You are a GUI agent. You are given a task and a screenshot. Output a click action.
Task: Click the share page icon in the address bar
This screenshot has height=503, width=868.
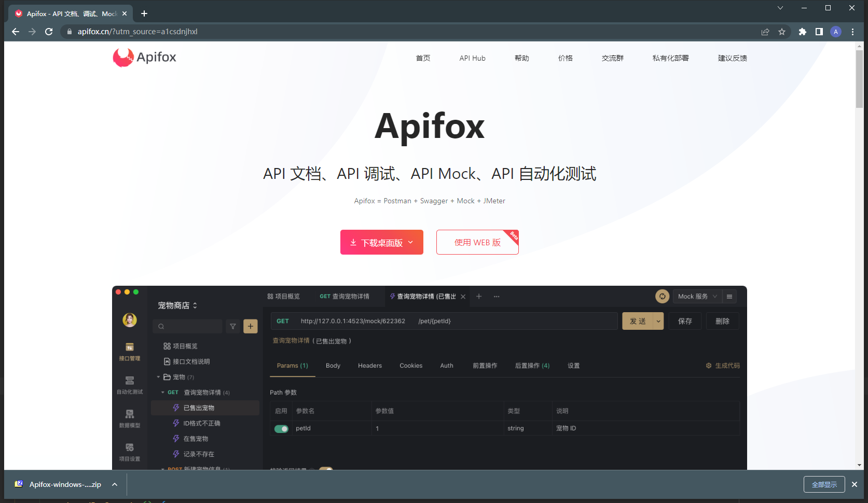click(x=765, y=32)
